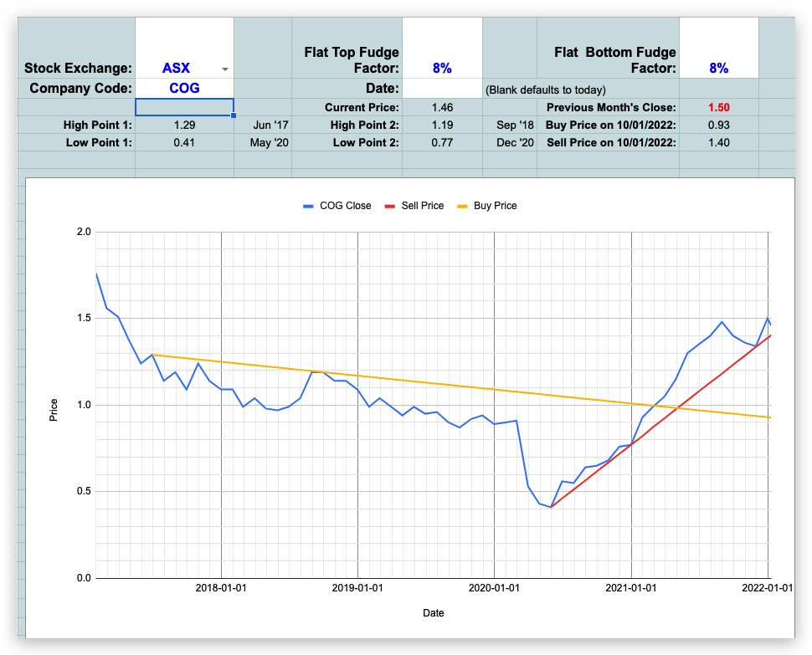The height and width of the screenshot is (655, 812).
Task: Click the dropdown arrow beside ASX
Action: click(224, 70)
